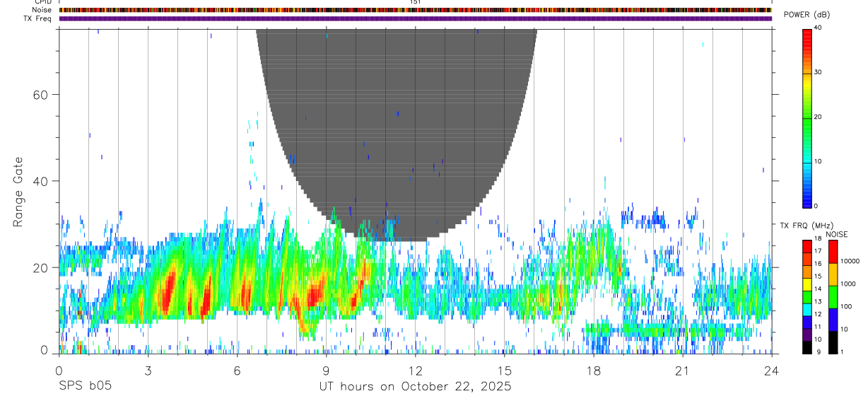Click the 12 tick on the UT hours axis
The width and height of the screenshot is (868, 401).
(x=415, y=371)
